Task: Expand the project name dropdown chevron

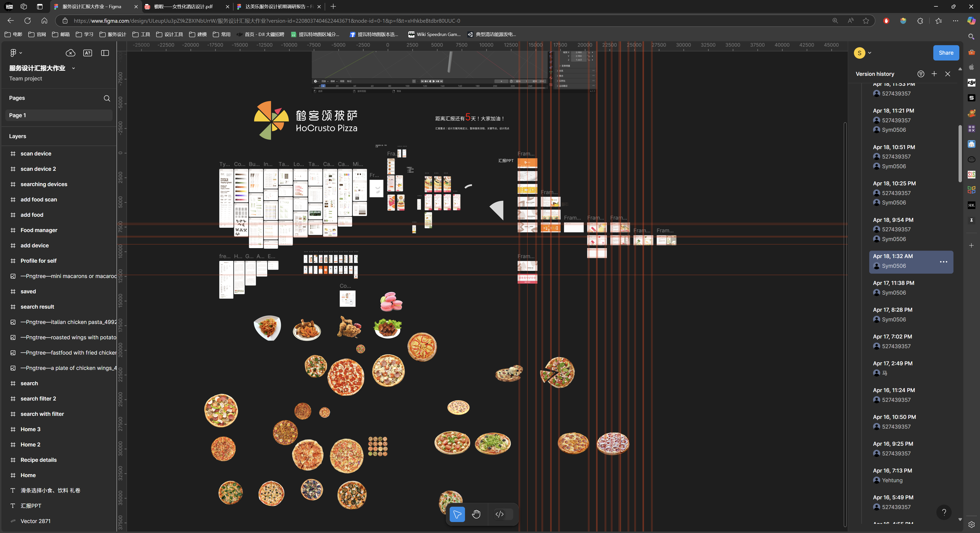Action: (x=73, y=68)
